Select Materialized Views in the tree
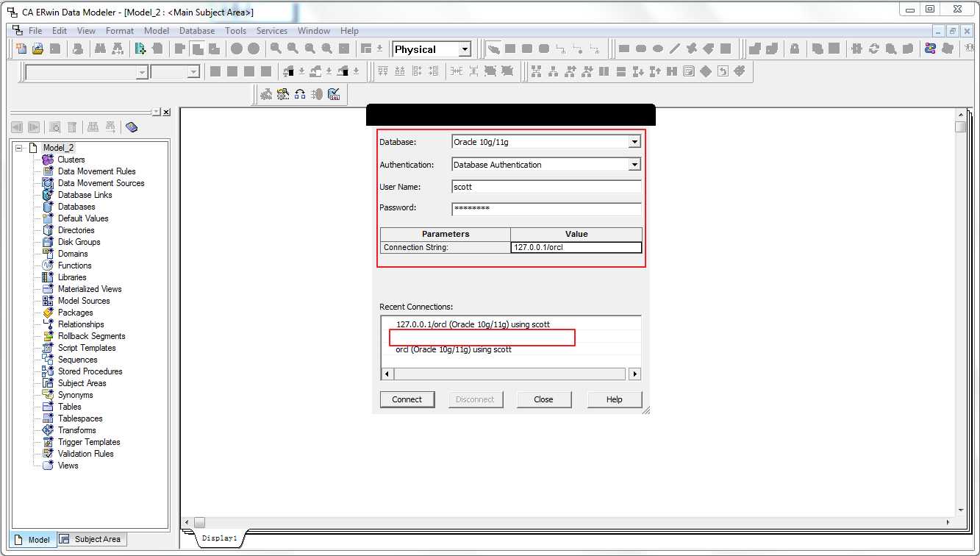The width and height of the screenshot is (980, 556). coord(90,289)
